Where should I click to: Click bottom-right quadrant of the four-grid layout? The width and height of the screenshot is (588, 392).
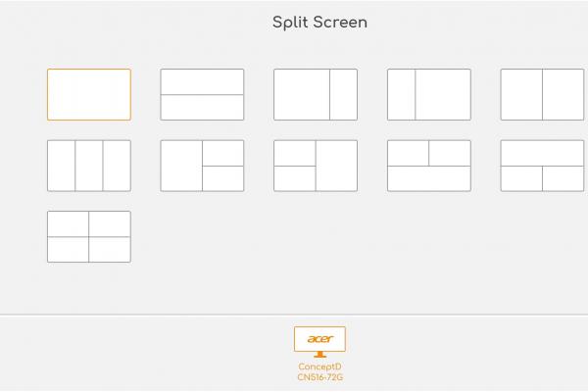[x=110, y=250]
